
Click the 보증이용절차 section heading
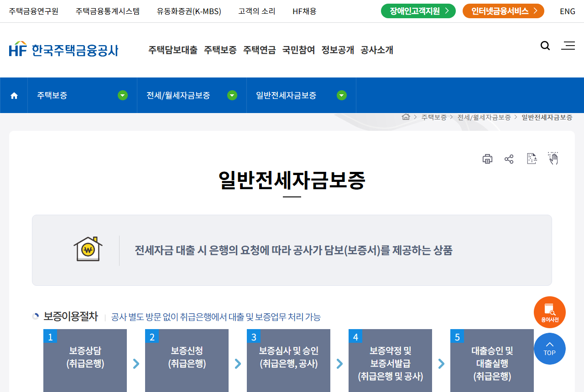(71, 316)
